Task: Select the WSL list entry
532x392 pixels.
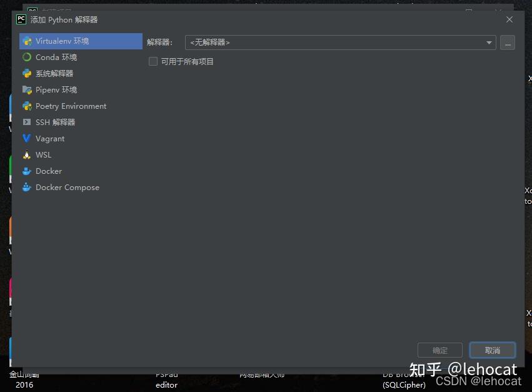Action: coord(81,155)
